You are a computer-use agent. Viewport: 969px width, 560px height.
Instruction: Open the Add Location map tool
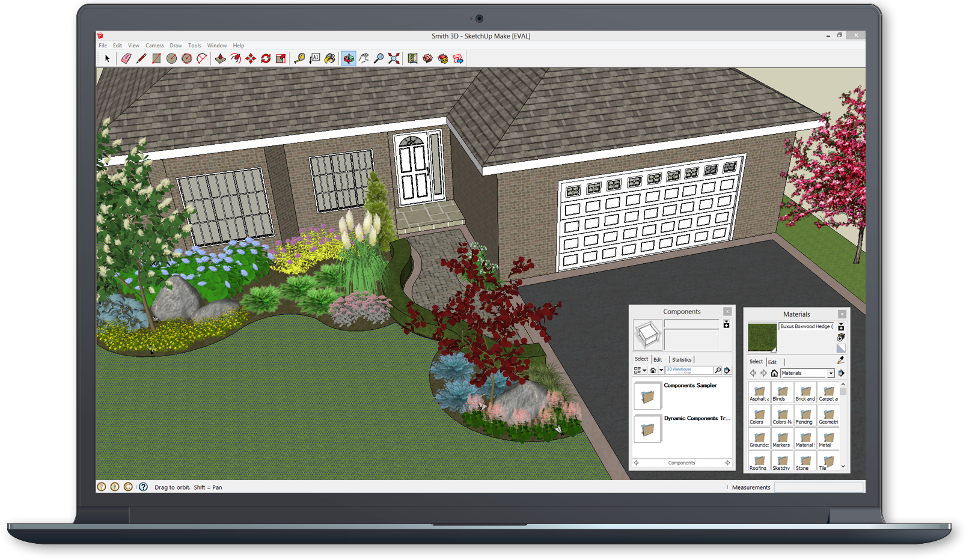pos(412,58)
